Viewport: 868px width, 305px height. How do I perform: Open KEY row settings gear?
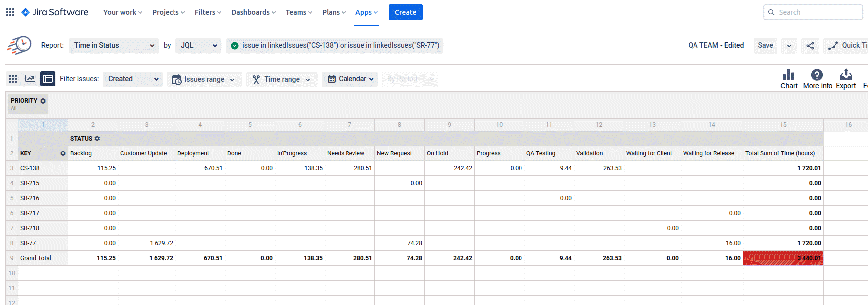63,153
